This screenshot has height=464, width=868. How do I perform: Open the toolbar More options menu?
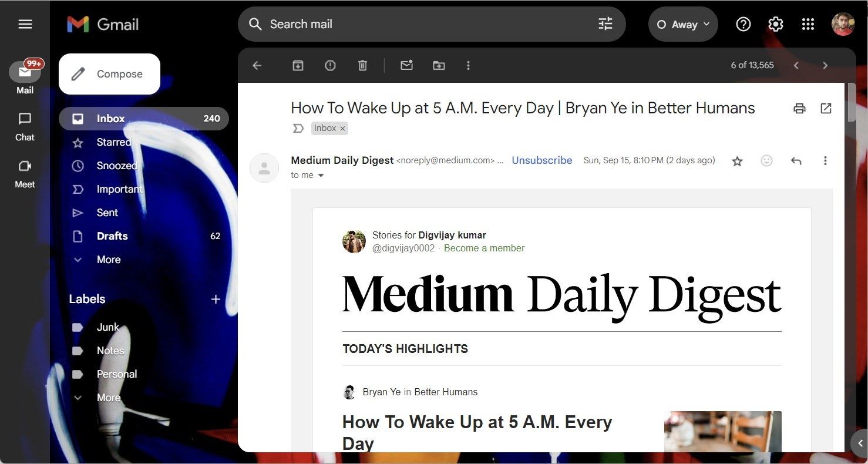pyautogui.click(x=468, y=65)
